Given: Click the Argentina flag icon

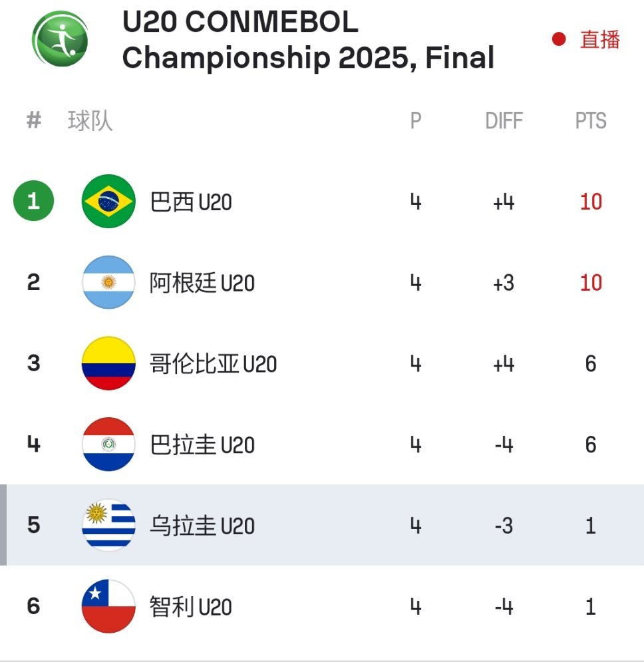Looking at the screenshot, I should click(x=108, y=282).
